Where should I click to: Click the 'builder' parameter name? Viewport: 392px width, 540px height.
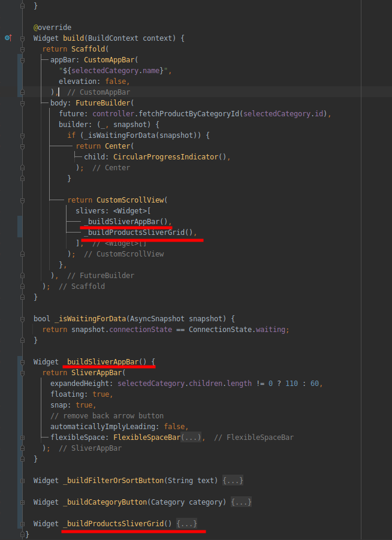pos(73,125)
